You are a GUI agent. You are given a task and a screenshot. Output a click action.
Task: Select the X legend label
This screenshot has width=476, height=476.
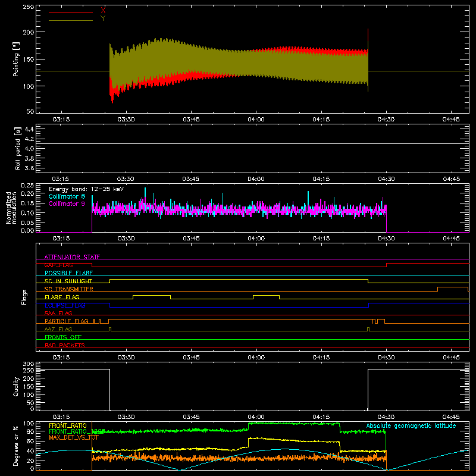point(103,11)
